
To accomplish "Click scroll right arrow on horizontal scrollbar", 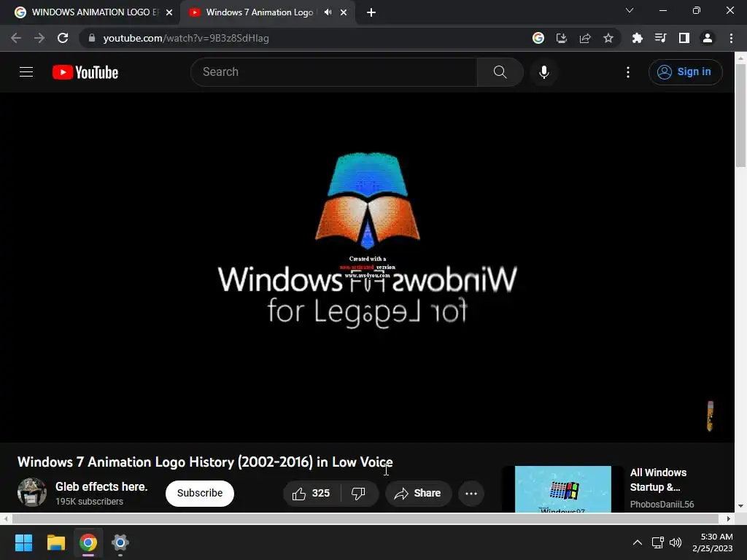I will (x=729, y=518).
